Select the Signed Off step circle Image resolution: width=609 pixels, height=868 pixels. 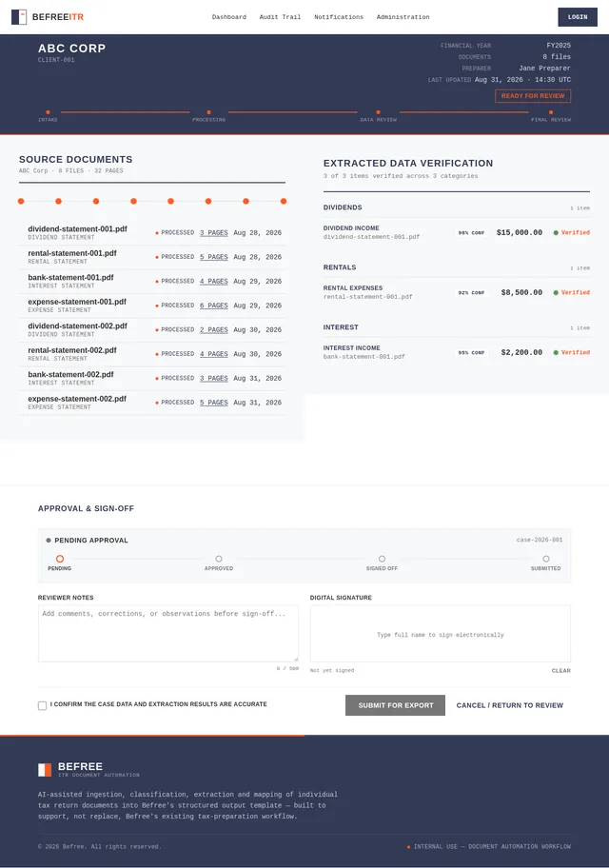coord(382,559)
